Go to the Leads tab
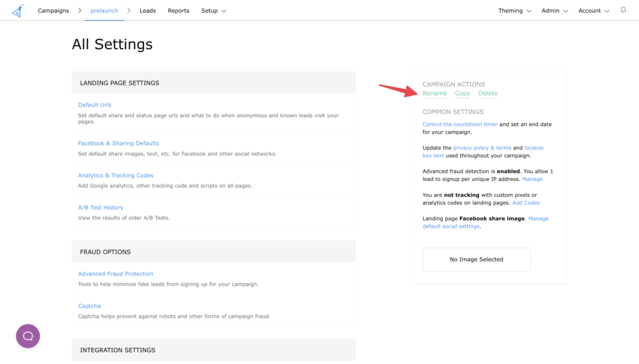The height and width of the screenshot is (364, 639). point(147,11)
